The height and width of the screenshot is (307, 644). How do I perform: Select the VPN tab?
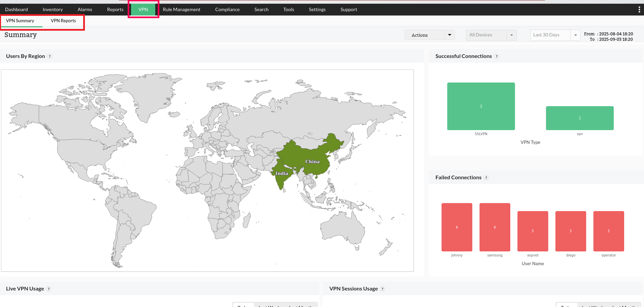(x=143, y=9)
